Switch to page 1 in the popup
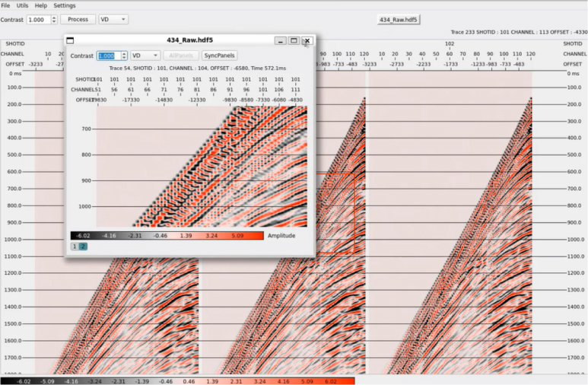Viewport: 588px width, 385px height. coord(75,247)
